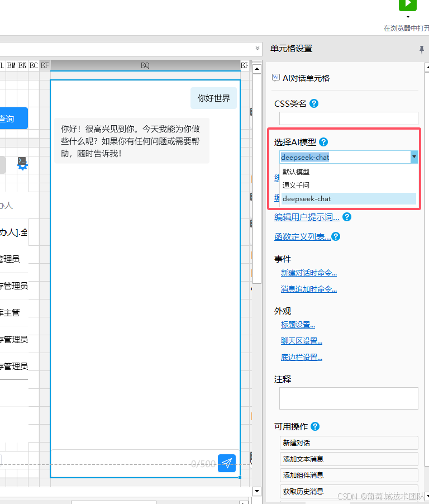
Task: Select column header BQ
Action: (x=145, y=65)
